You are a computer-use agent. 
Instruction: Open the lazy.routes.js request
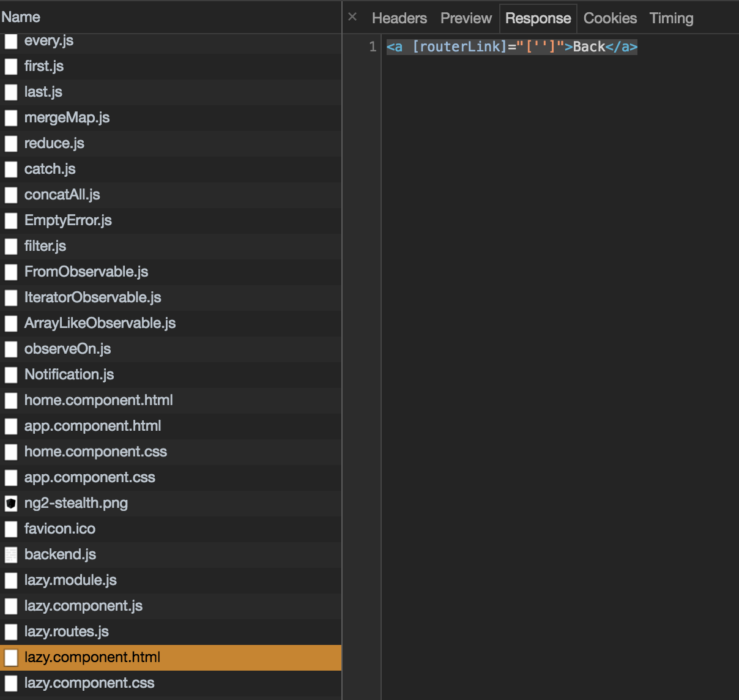tap(171, 631)
